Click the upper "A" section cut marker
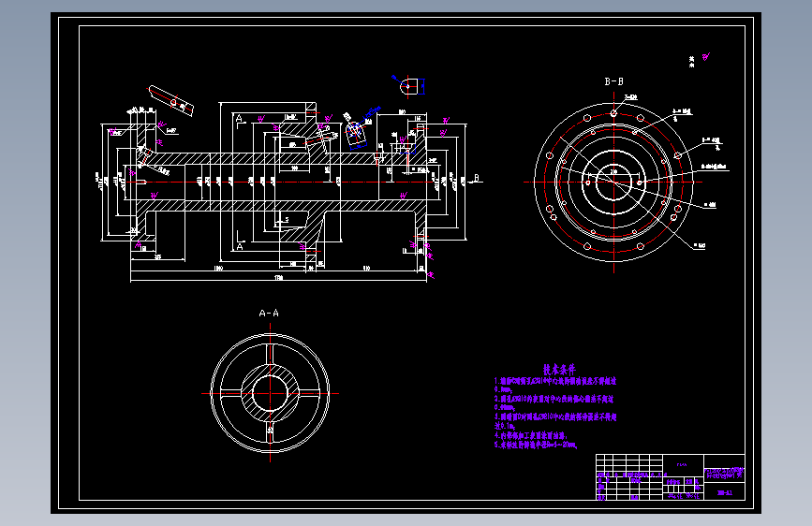This screenshot has height=526, width=812. (239, 120)
